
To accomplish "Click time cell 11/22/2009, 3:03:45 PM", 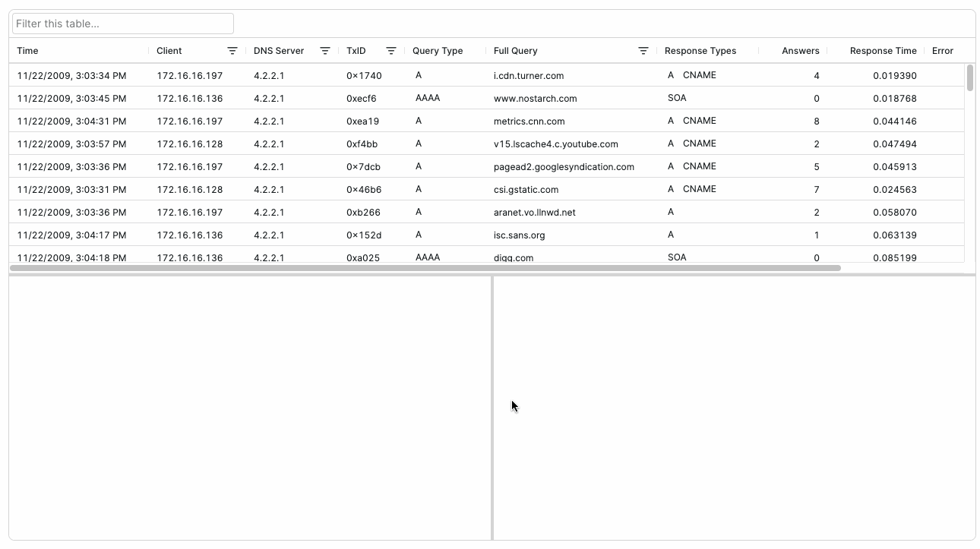I will click(x=71, y=99).
